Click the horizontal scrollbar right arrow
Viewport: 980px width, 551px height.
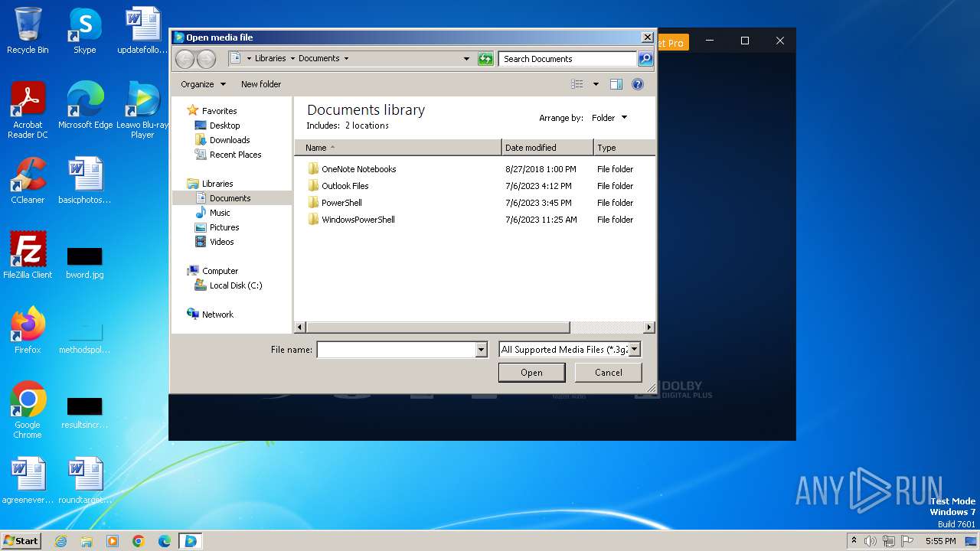coord(649,328)
